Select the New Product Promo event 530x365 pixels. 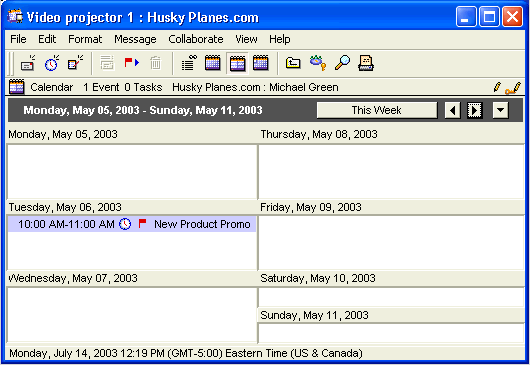click(132, 224)
